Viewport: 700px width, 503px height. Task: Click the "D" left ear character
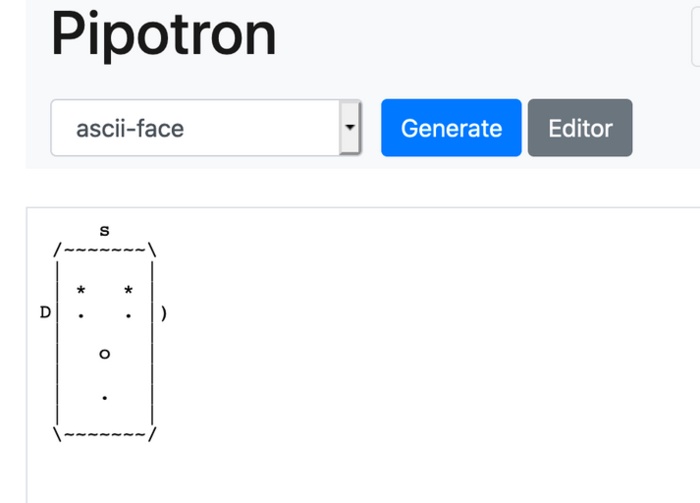click(45, 312)
